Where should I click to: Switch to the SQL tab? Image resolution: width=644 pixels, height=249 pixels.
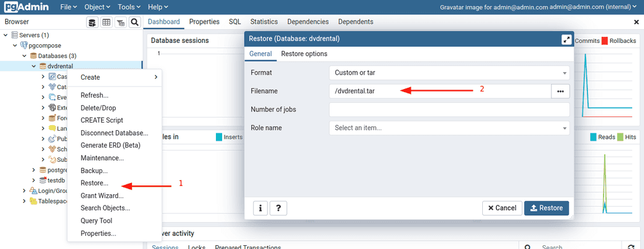[x=235, y=22]
